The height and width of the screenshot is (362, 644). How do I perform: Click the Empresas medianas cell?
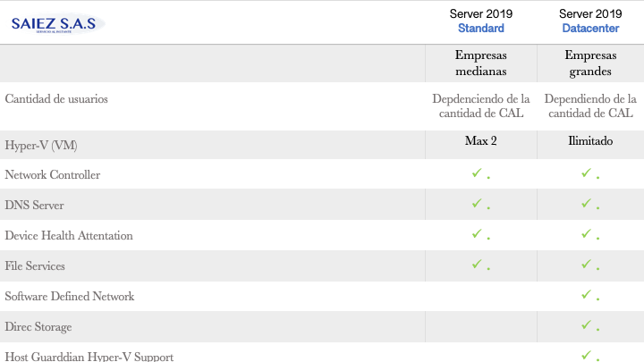[x=481, y=63]
